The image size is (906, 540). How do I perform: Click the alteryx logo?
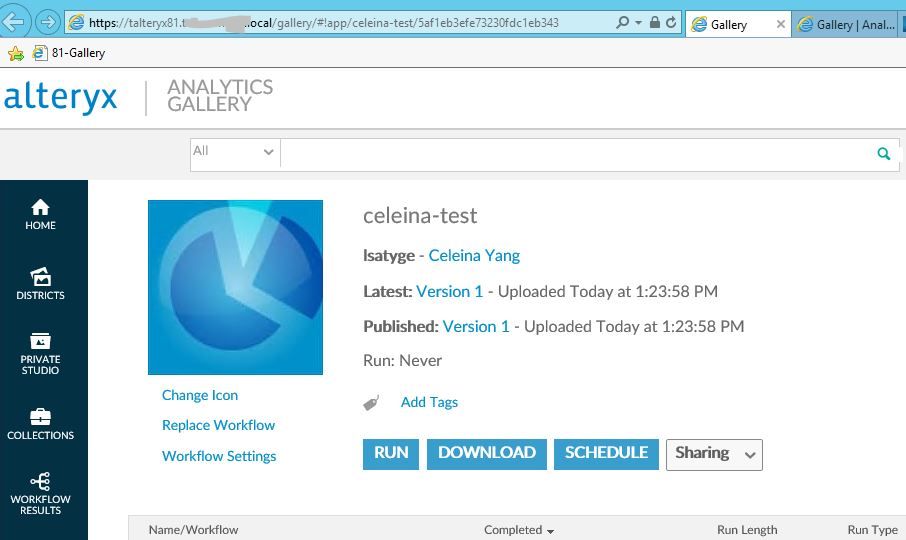pyautogui.click(x=60, y=96)
